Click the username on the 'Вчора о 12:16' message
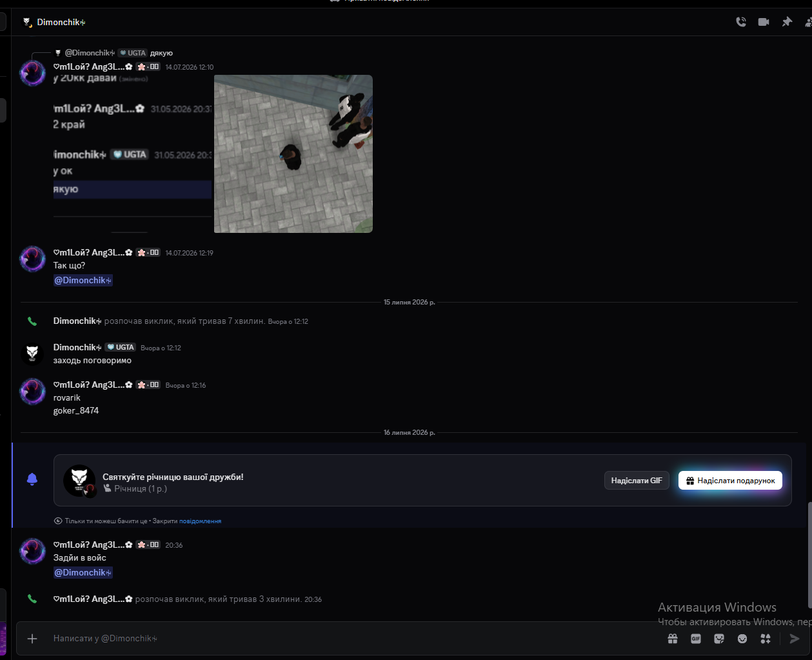The width and height of the screenshot is (812, 660). coord(93,385)
